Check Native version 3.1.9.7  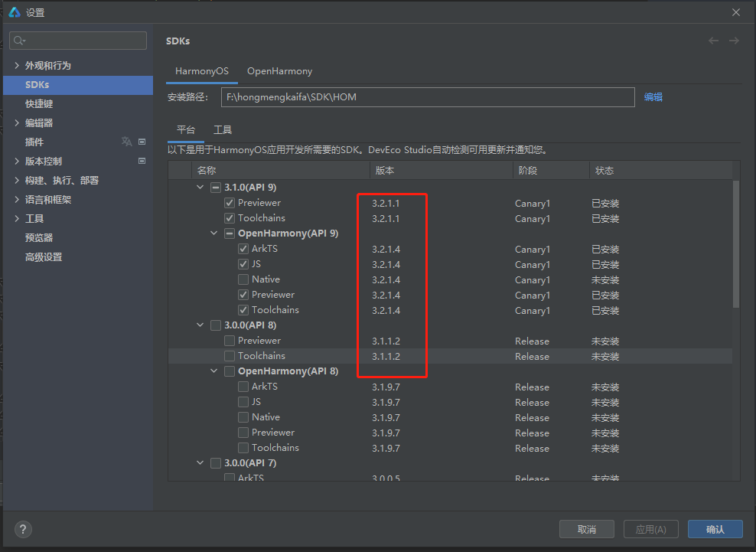(243, 417)
